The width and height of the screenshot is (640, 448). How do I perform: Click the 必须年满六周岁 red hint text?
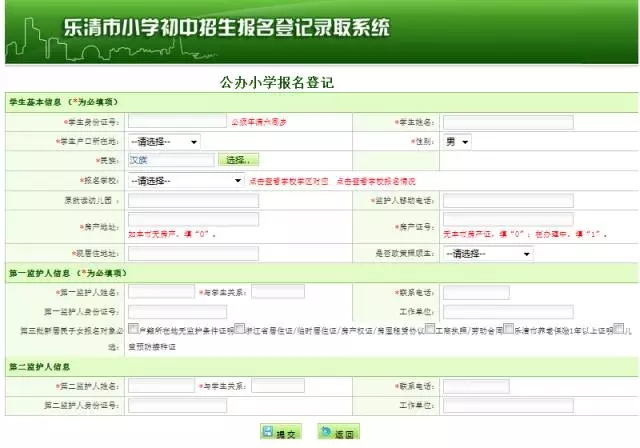point(259,122)
